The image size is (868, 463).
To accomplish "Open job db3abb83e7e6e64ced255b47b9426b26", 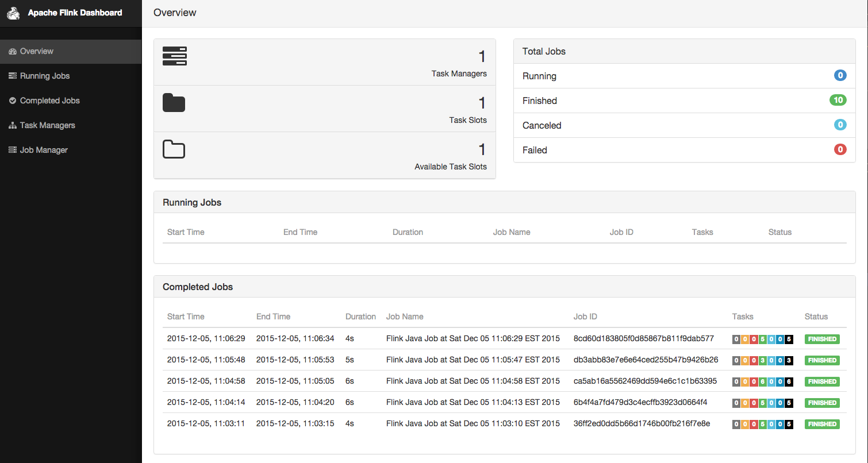I will (x=646, y=360).
